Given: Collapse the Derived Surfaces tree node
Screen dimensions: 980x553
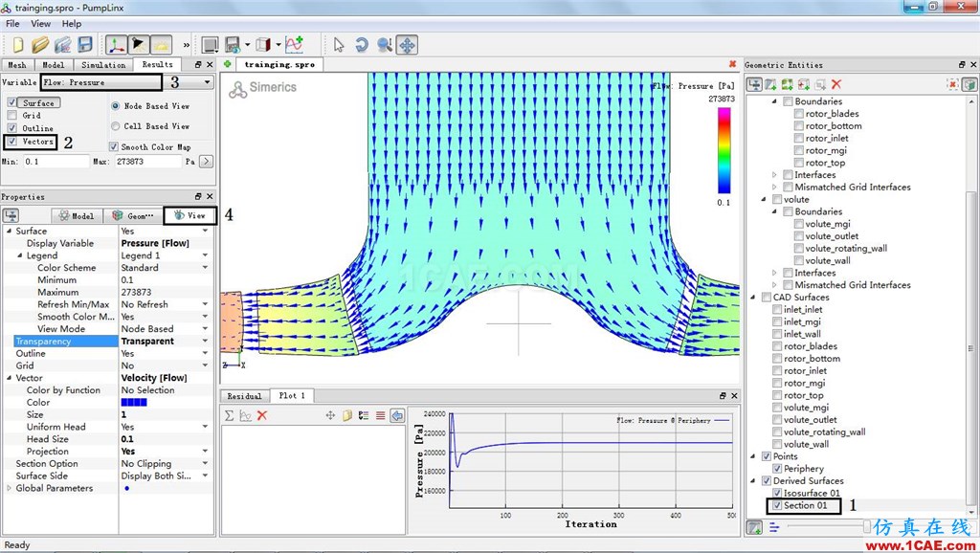Looking at the screenshot, I should click(x=753, y=481).
